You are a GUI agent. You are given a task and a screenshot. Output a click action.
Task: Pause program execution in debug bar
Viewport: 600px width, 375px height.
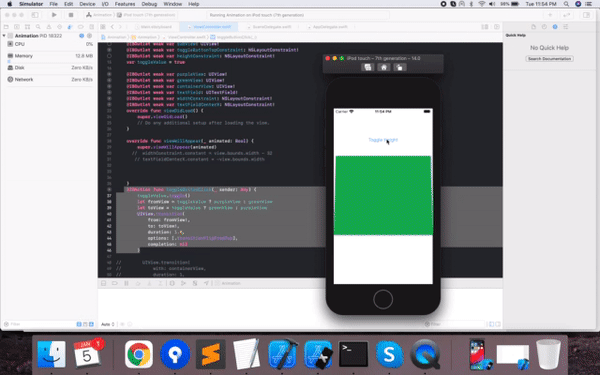point(126,284)
